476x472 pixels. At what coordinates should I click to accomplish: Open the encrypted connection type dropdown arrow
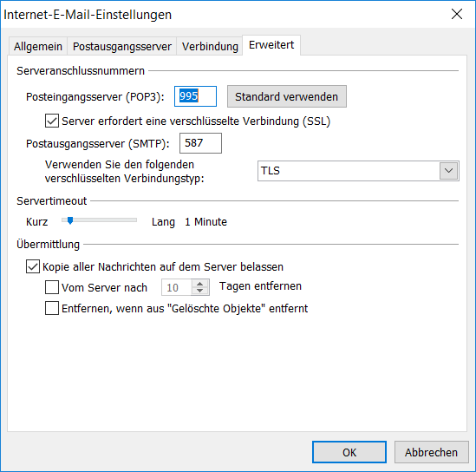point(448,171)
